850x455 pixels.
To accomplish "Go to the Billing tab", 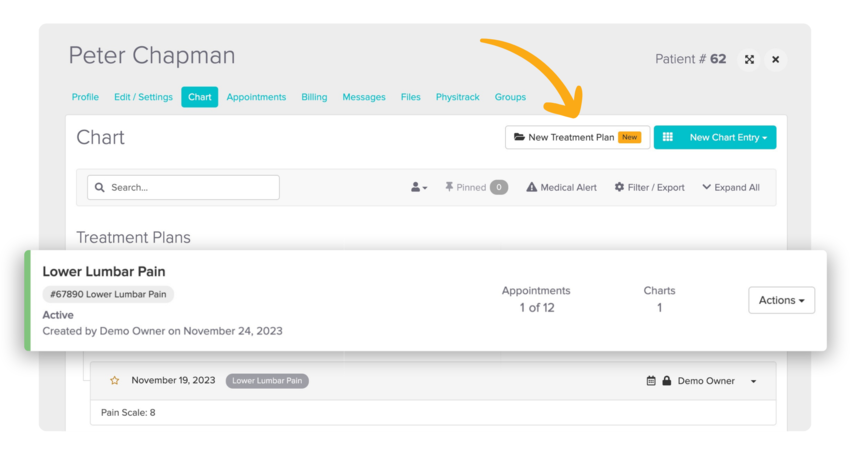I will click(x=314, y=97).
